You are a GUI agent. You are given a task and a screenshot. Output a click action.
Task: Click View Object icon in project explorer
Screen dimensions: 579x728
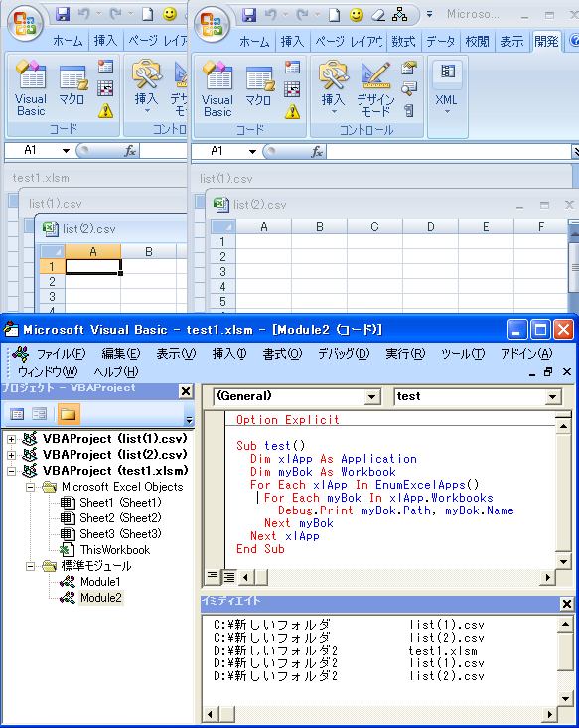click(40, 414)
